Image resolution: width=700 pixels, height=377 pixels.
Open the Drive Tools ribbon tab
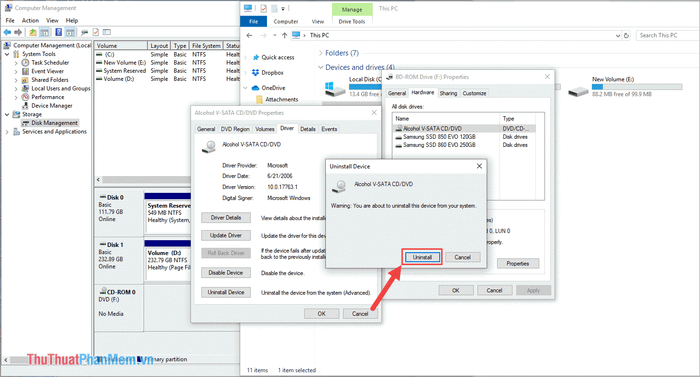(x=352, y=21)
